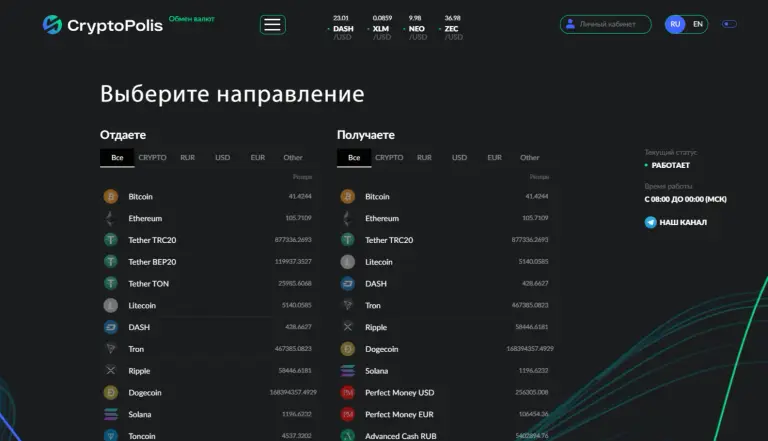768x441 pixels.
Task: Click Tether TRC20 icon in Получаете list
Action: tap(348, 240)
